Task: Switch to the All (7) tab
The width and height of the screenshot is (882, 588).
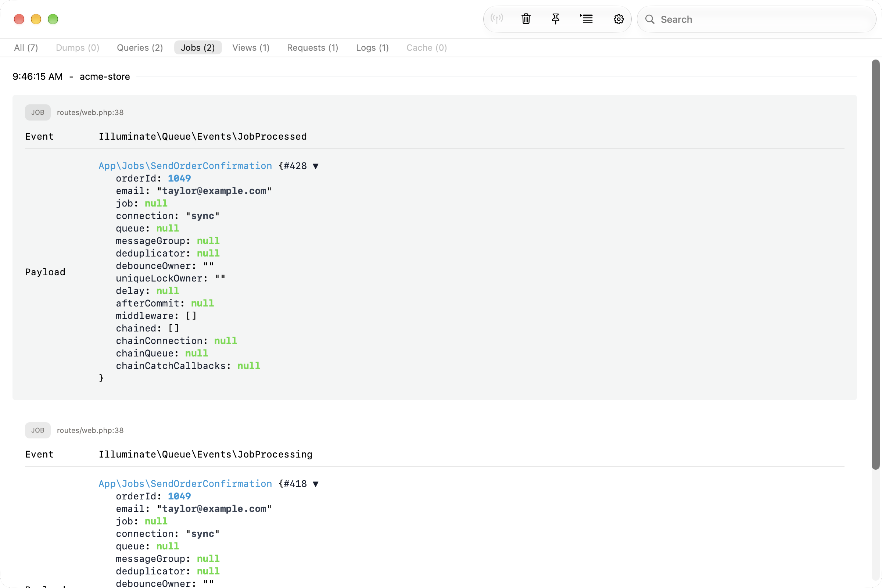Action: coord(26,48)
